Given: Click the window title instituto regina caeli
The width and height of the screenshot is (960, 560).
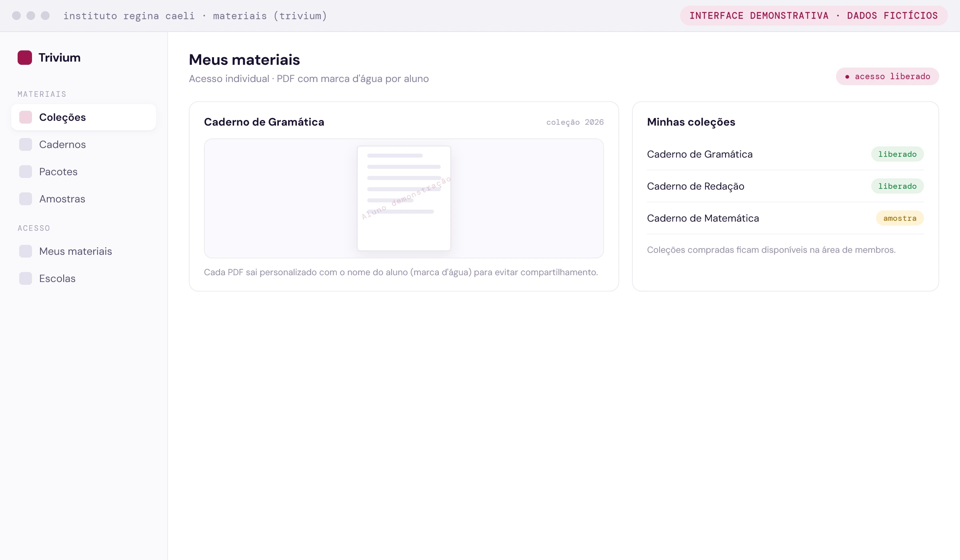Looking at the screenshot, I should [195, 16].
